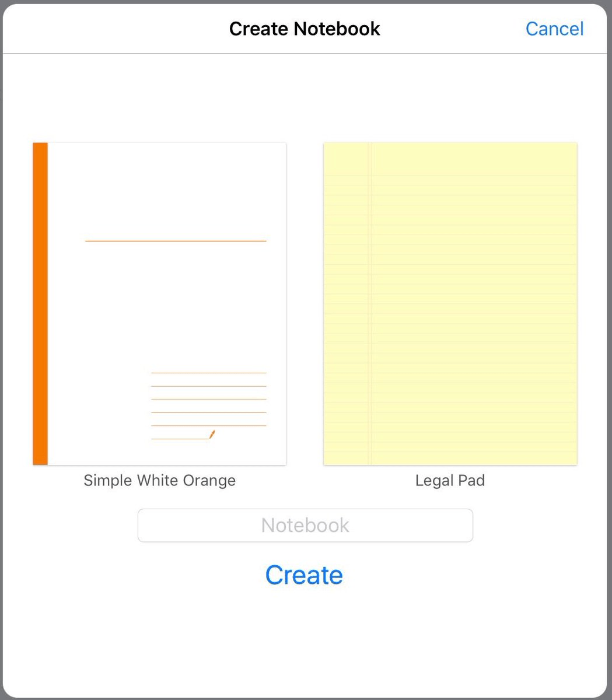Dismiss the Create Notebook dialog

[554, 29]
